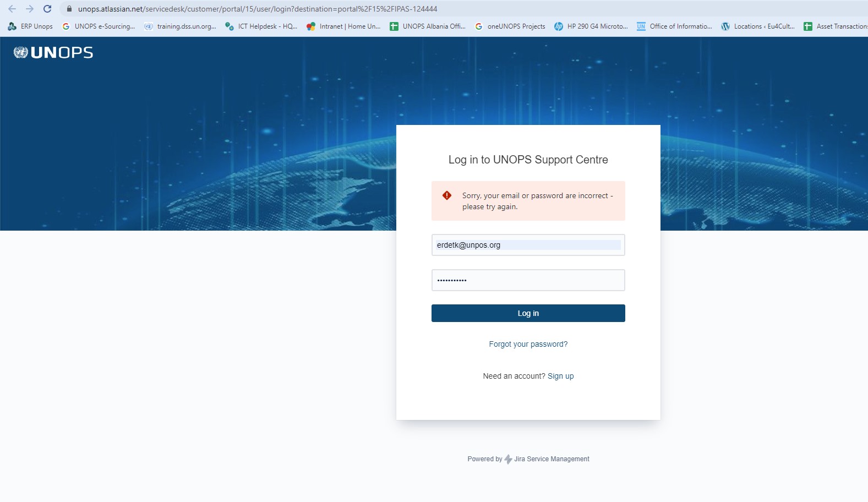This screenshot has width=868, height=502.
Task: Click the browser forward arrow
Action: [x=30, y=9]
